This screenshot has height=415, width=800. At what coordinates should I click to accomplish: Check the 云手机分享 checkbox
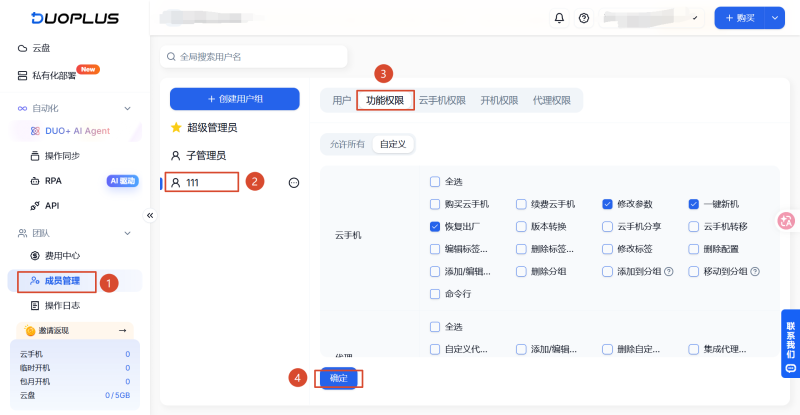coord(607,227)
